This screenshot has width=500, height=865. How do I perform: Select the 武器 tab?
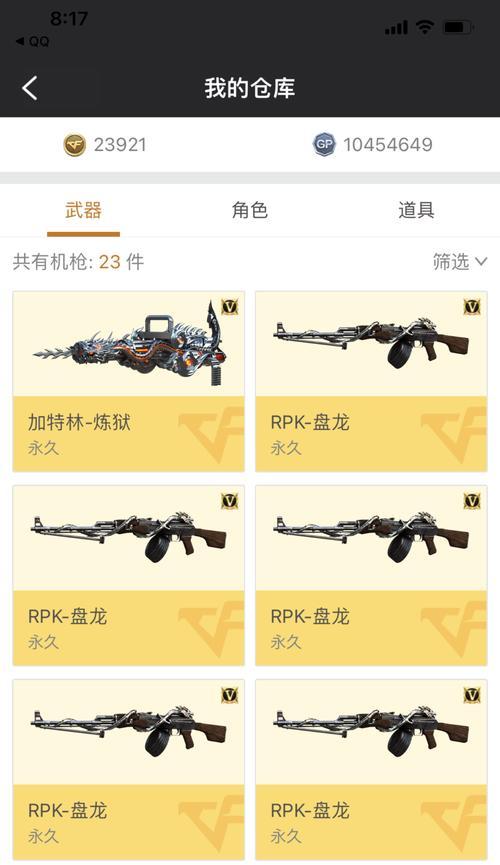point(83,210)
